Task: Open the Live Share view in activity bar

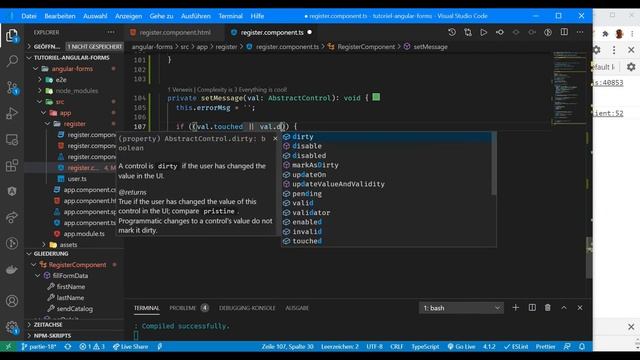Action: pos(12,217)
